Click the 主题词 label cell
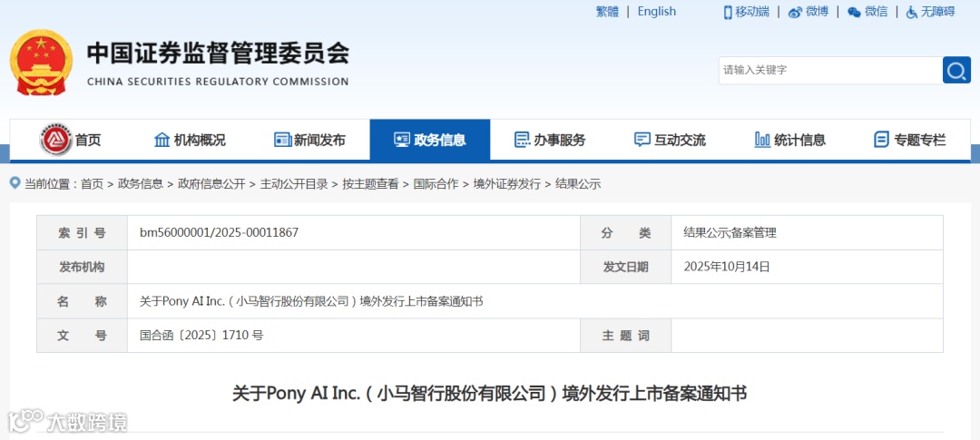Viewport: 980px width, 440px height. click(x=625, y=336)
